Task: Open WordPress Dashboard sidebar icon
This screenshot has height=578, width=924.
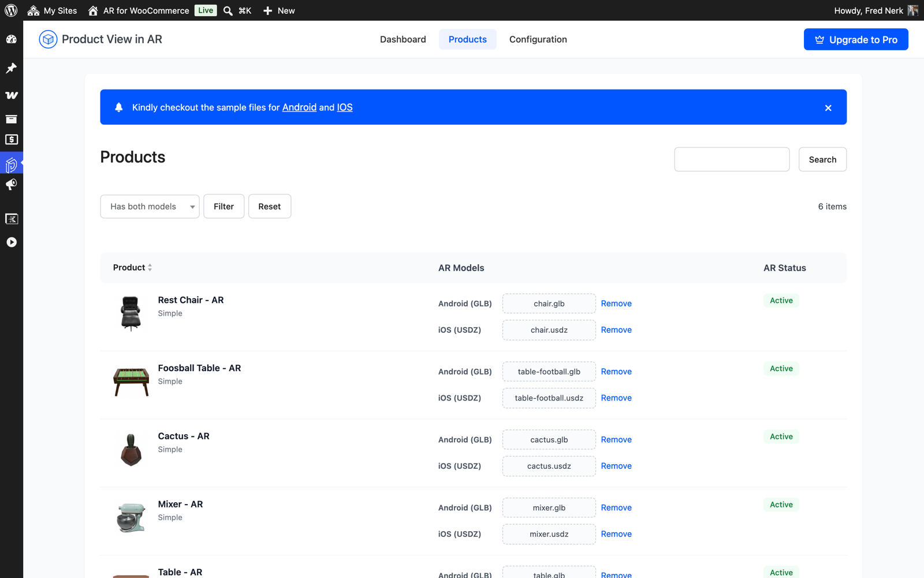Action: tap(12, 39)
